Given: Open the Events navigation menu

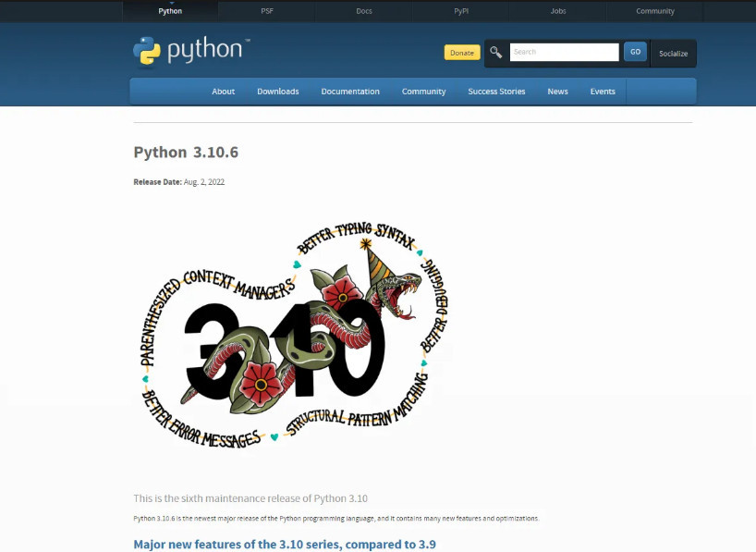Looking at the screenshot, I should point(603,92).
